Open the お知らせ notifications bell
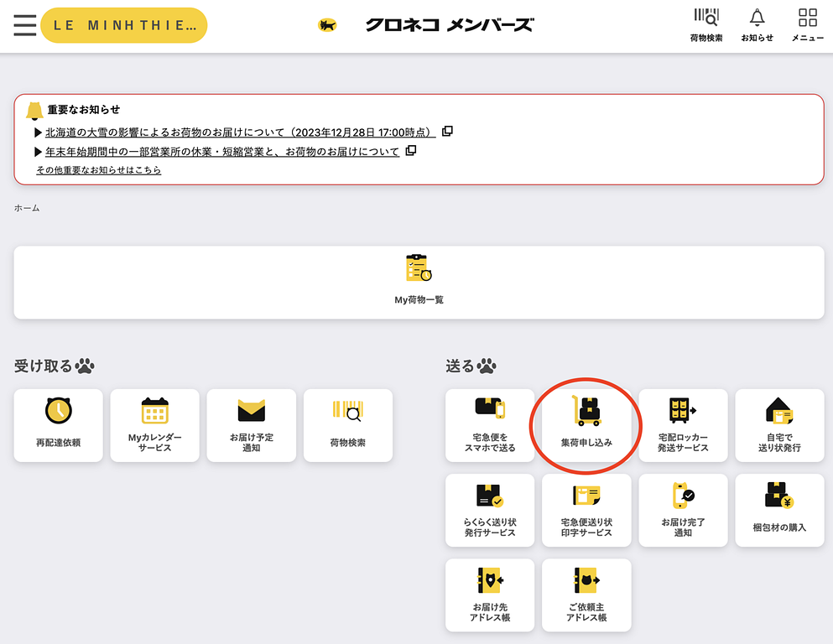 [x=757, y=24]
